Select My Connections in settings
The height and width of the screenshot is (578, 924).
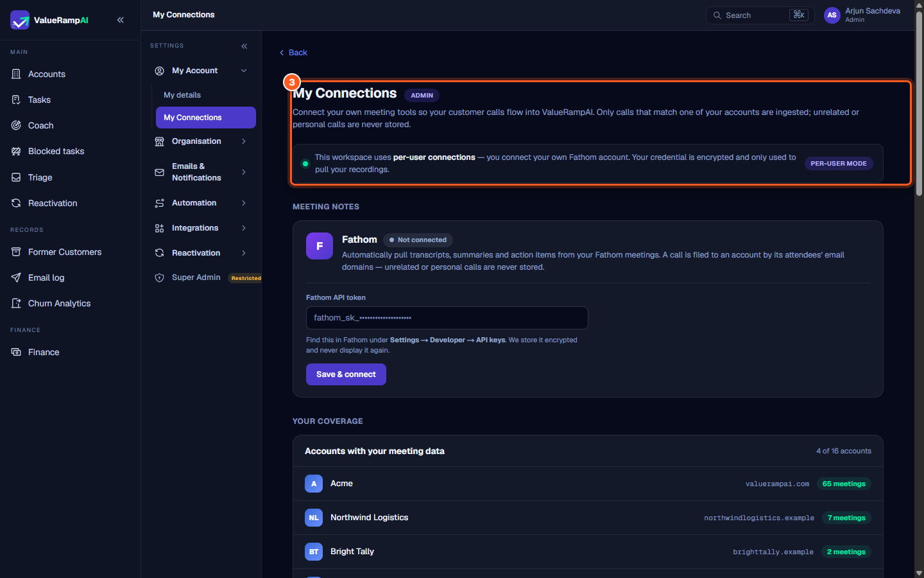click(205, 118)
